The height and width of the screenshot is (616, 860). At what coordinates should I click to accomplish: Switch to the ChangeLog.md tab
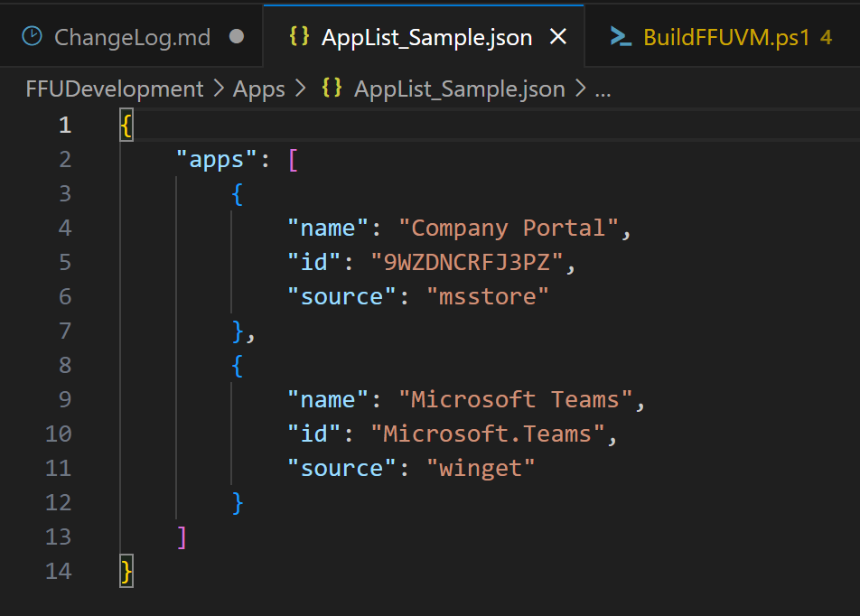click(x=132, y=37)
